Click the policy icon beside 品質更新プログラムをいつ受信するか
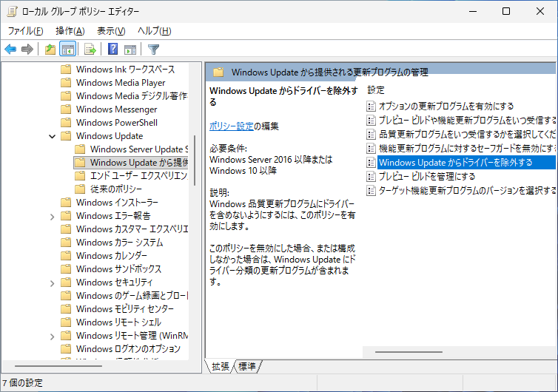 [x=371, y=134]
